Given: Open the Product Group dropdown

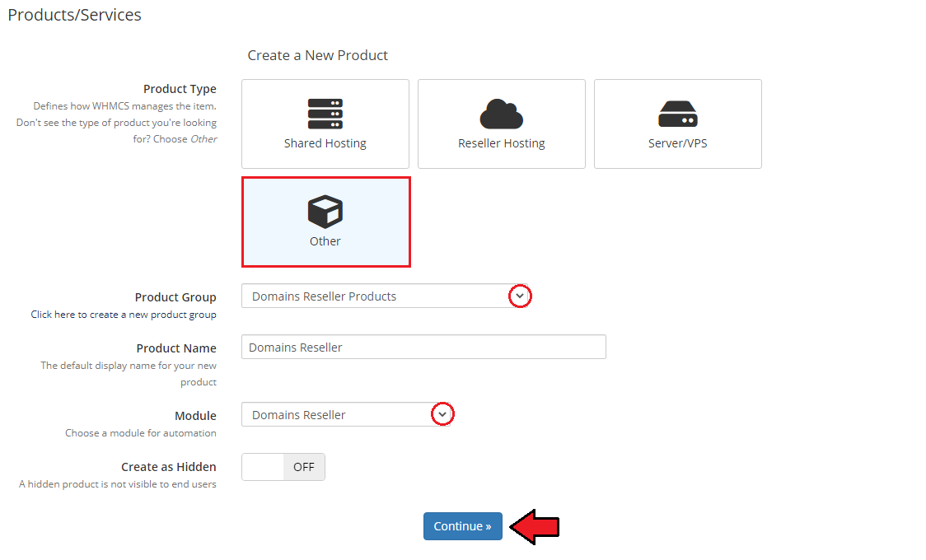Looking at the screenshot, I should pyautogui.click(x=386, y=296).
